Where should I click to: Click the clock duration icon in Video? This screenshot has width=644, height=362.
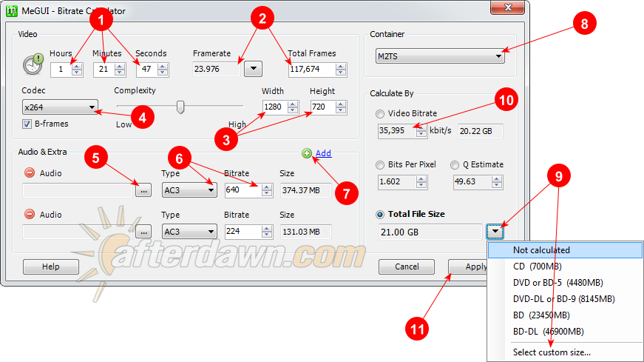point(33,64)
